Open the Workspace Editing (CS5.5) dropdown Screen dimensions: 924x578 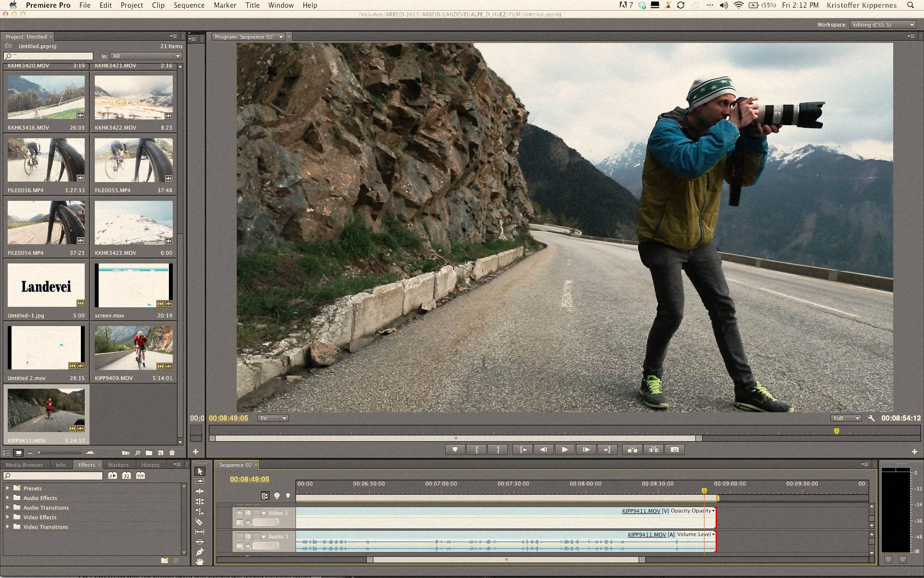click(883, 25)
